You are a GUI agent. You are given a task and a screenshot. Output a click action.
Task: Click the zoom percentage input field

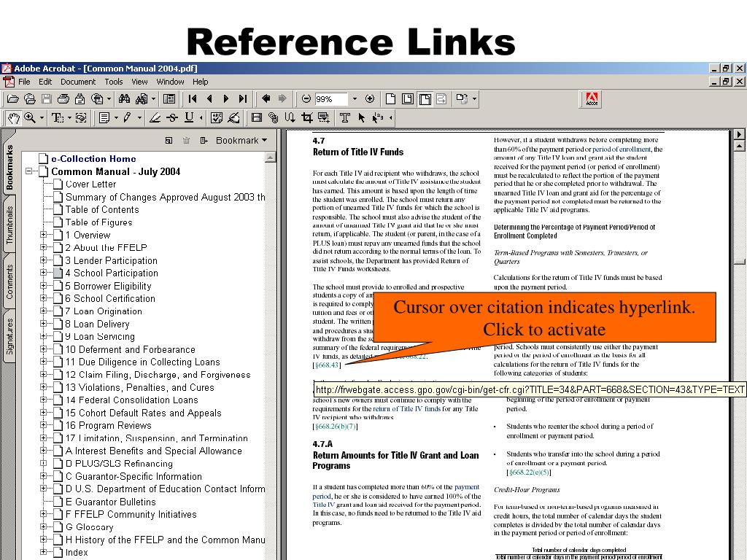[330, 99]
